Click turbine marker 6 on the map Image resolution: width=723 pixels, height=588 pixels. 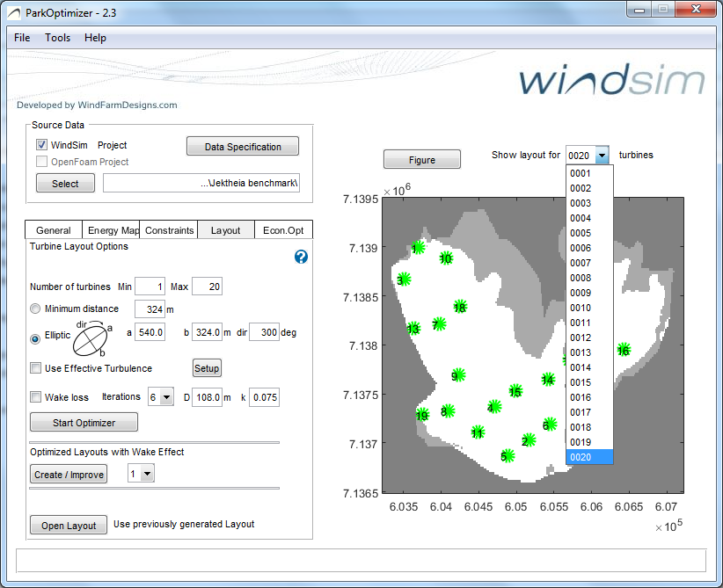pyautogui.click(x=549, y=425)
